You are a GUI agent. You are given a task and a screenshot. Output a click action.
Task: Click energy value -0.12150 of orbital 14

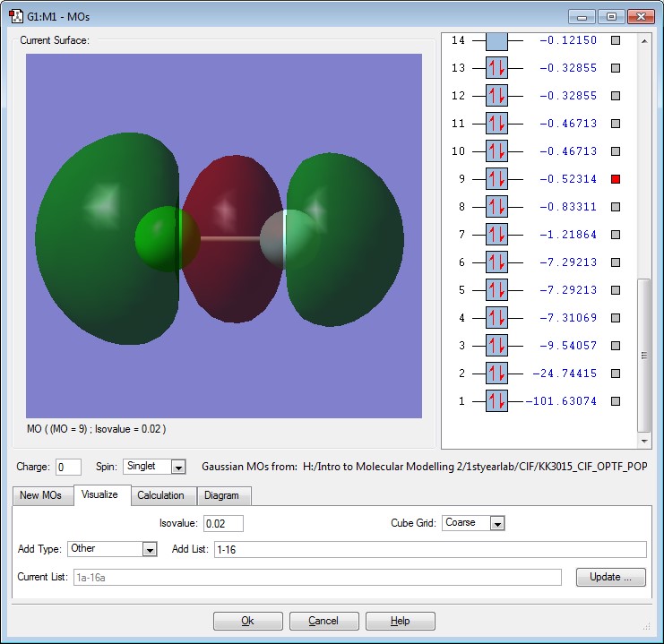click(568, 40)
